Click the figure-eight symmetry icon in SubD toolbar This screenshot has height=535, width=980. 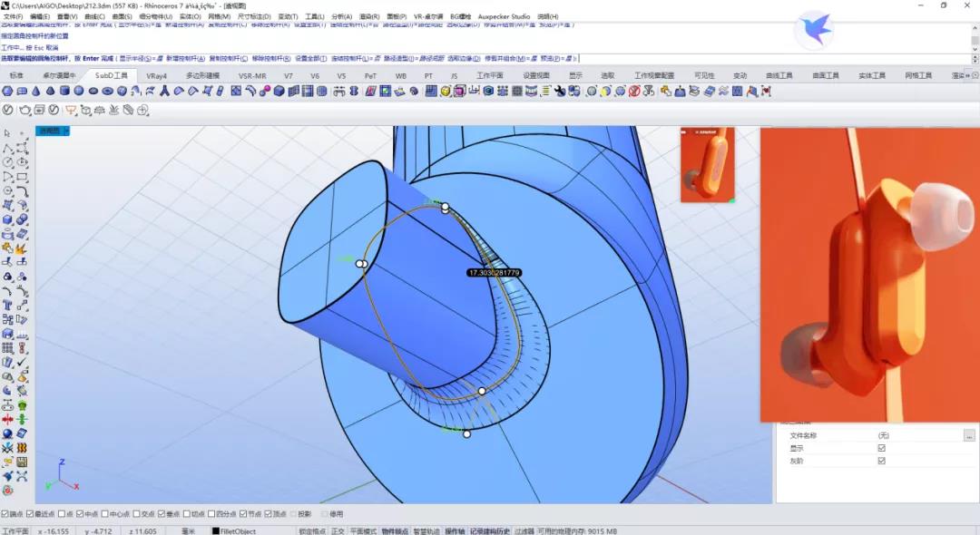pyautogui.click(x=354, y=92)
